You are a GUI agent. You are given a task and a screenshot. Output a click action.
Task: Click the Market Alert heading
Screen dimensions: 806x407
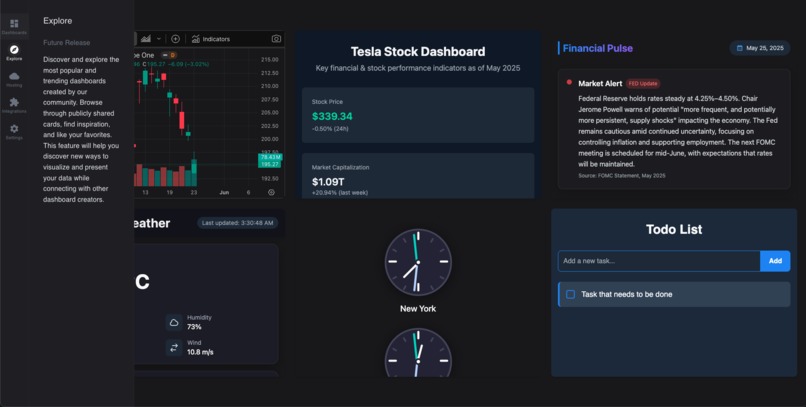600,83
